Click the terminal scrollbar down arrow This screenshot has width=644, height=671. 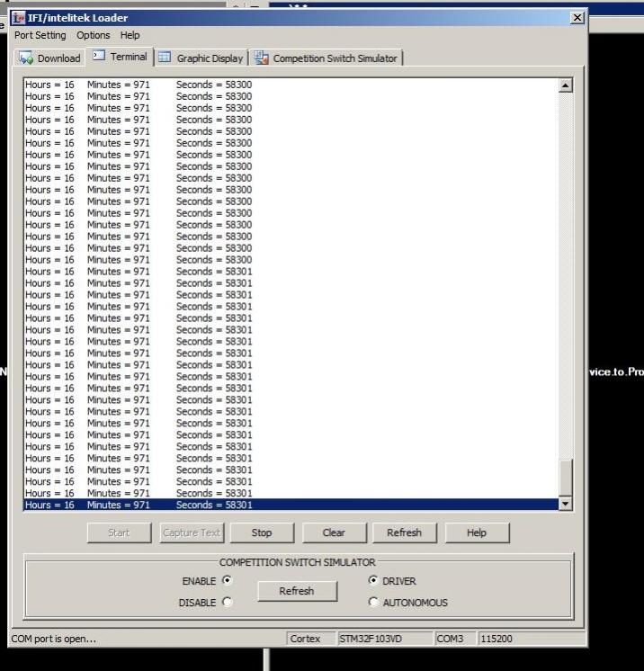[x=565, y=504]
